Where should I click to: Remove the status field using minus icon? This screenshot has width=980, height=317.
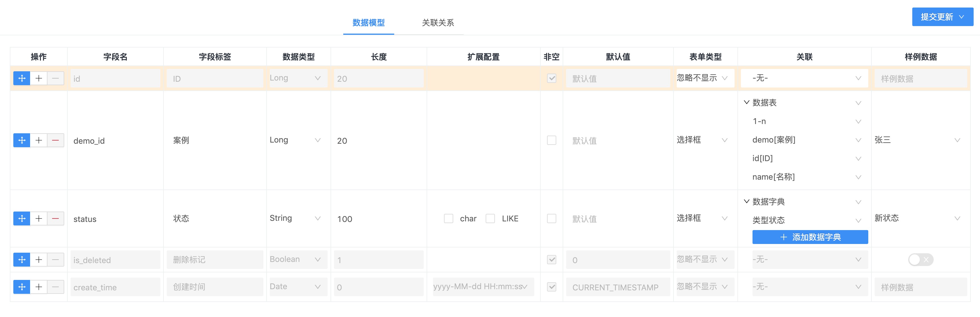tap(56, 219)
